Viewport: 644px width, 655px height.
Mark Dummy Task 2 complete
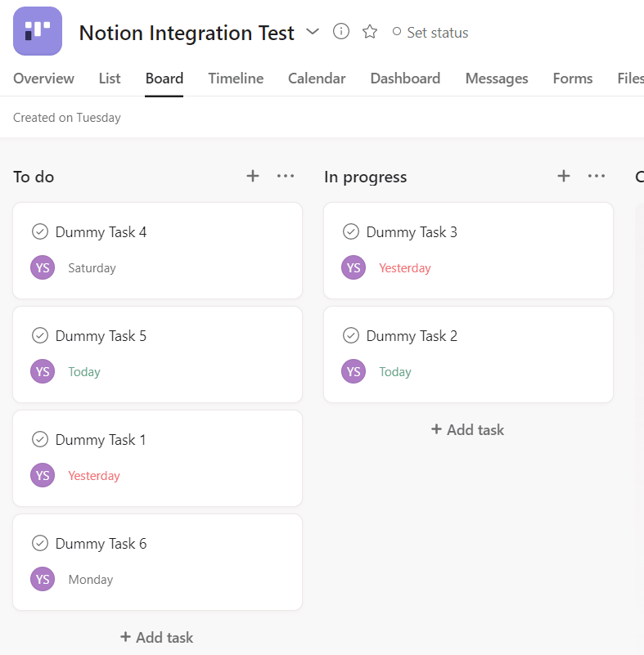point(351,335)
